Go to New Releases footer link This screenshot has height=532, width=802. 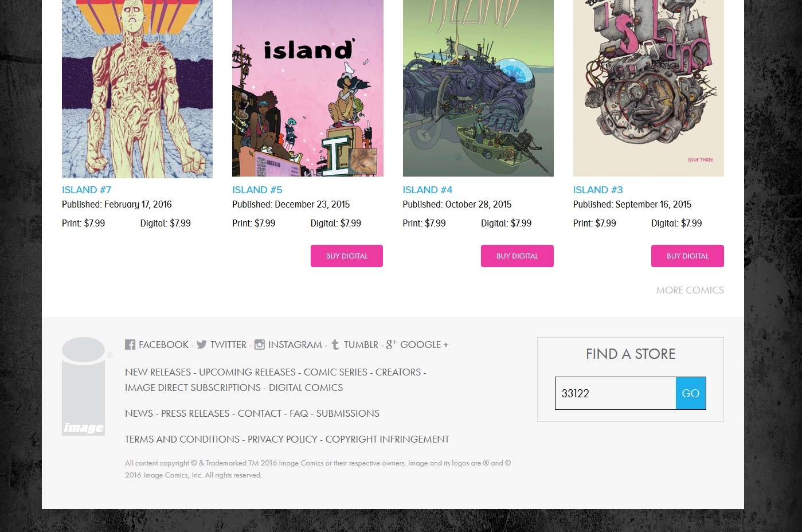click(x=158, y=372)
